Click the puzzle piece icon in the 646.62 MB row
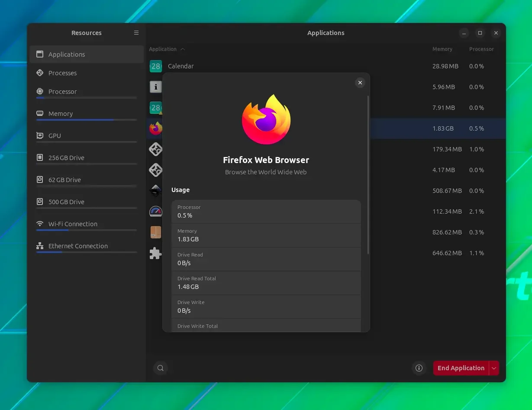The height and width of the screenshot is (410, 532). [x=155, y=253]
